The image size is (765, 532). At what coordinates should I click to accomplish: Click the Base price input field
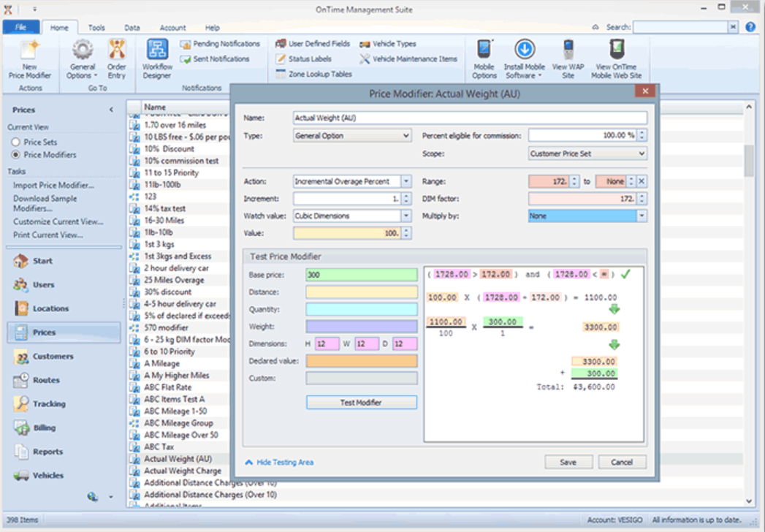pos(362,275)
